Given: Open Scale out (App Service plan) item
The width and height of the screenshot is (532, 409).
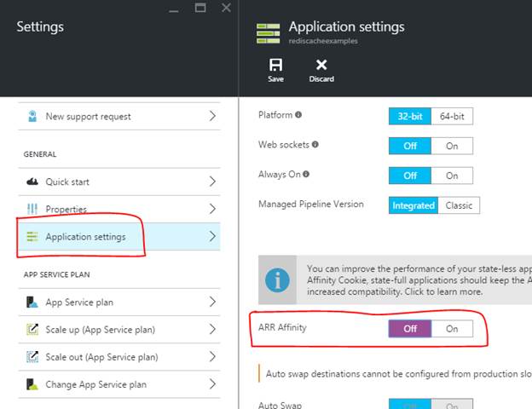Looking at the screenshot, I should click(x=101, y=356).
